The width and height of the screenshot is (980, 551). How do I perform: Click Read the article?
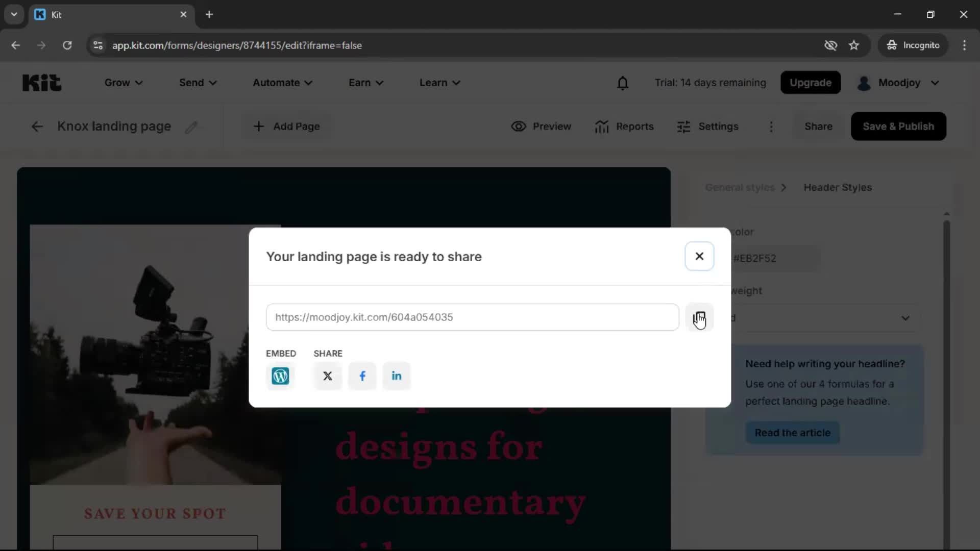(792, 432)
